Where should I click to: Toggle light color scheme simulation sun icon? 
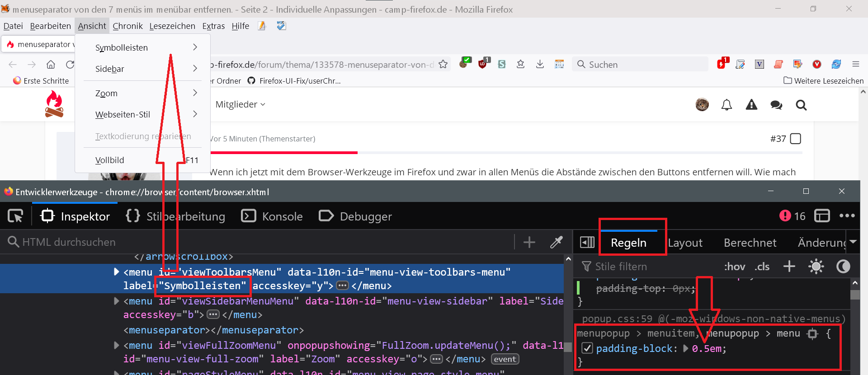pyautogui.click(x=816, y=267)
